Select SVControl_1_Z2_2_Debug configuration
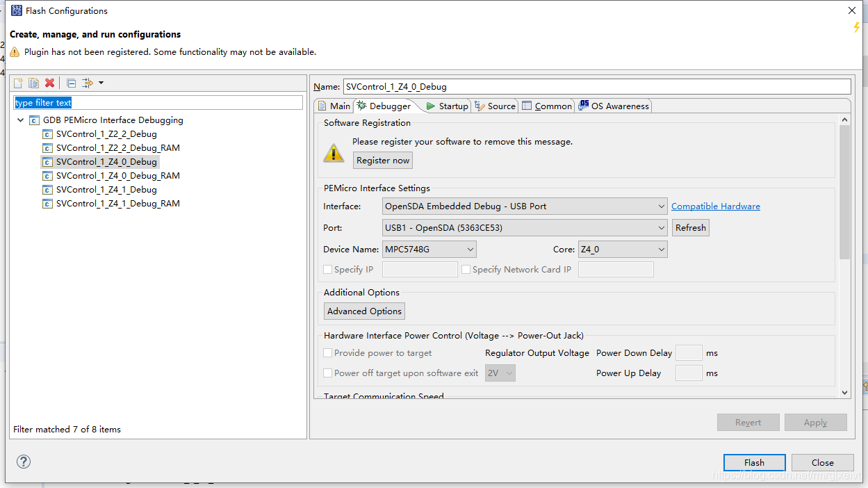The width and height of the screenshot is (868, 488). (106, 133)
